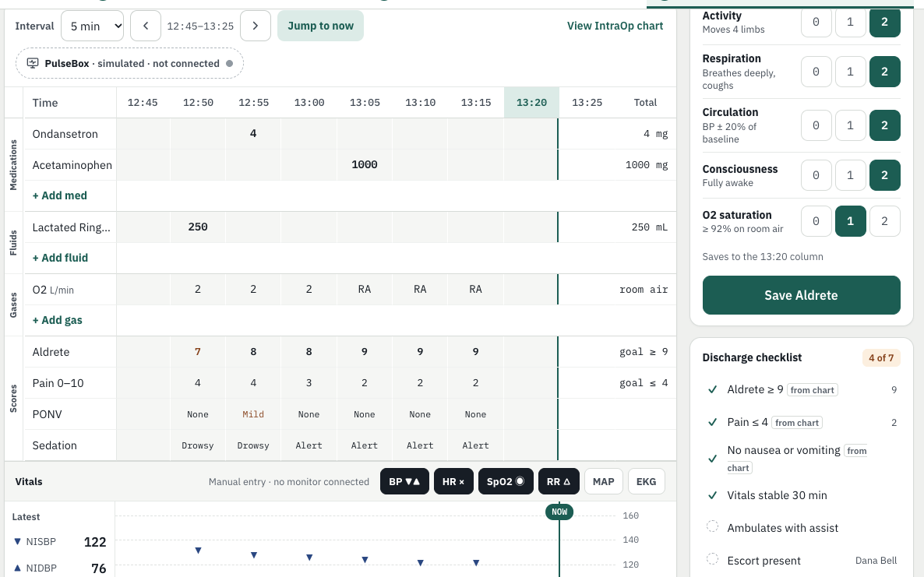
Task: Click O2 RA cell at 13:05
Action: pyautogui.click(x=364, y=289)
